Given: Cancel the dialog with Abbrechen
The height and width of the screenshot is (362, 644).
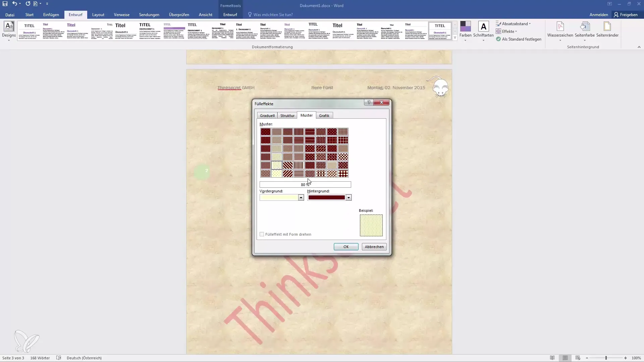Looking at the screenshot, I should 374,247.
